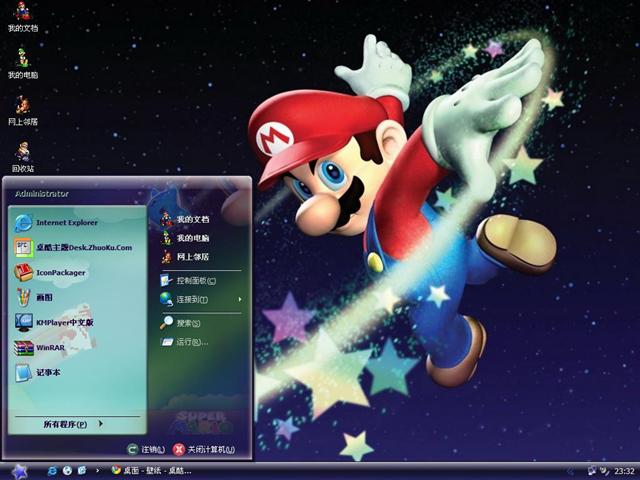Open WinRAR from the Start menu
Viewport: 640px width, 480px height.
coord(49,347)
